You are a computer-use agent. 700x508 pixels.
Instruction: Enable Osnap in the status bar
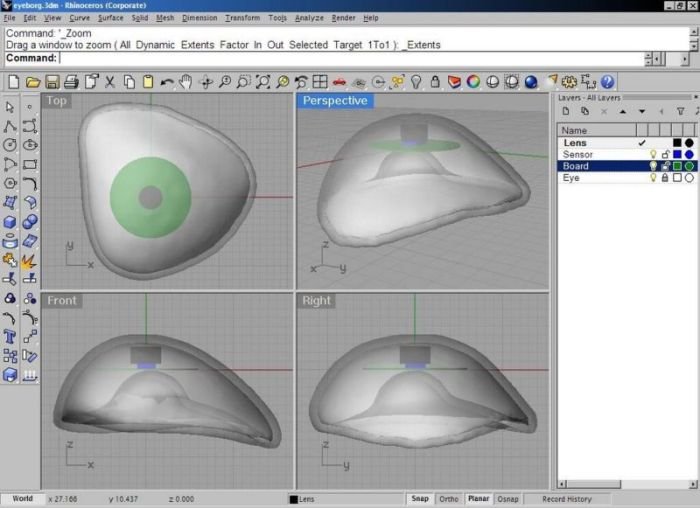tap(508, 499)
